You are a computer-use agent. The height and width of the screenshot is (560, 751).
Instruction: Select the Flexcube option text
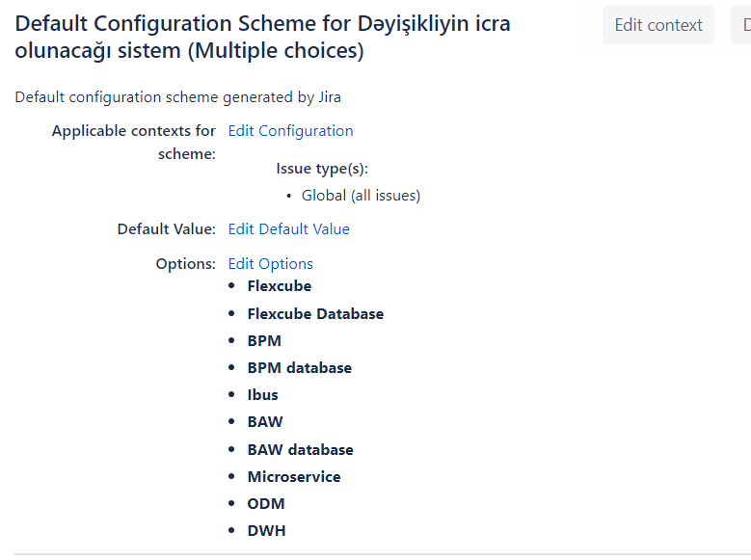(x=280, y=286)
